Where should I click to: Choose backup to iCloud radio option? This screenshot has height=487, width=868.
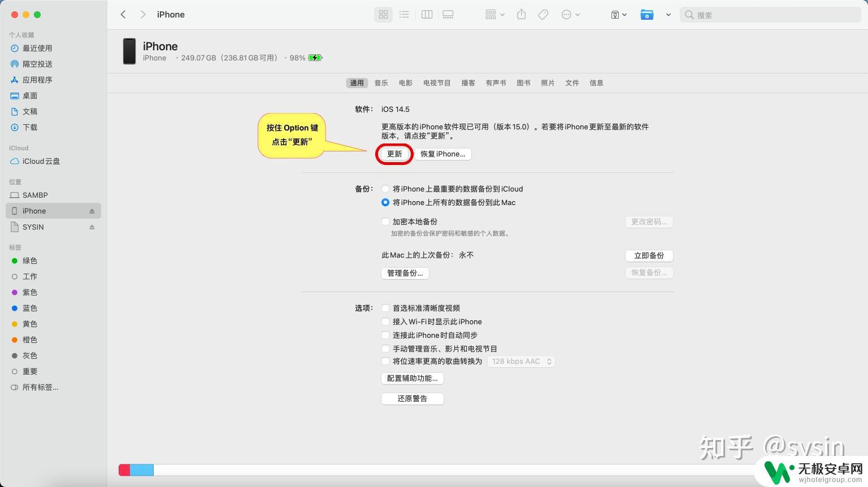tap(385, 189)
